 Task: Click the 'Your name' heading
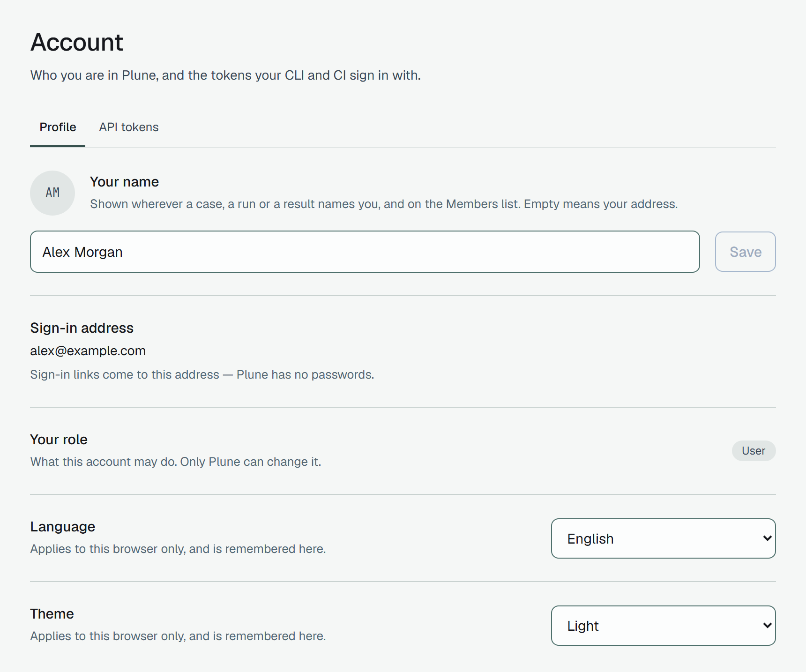click(x=124, y=182)
